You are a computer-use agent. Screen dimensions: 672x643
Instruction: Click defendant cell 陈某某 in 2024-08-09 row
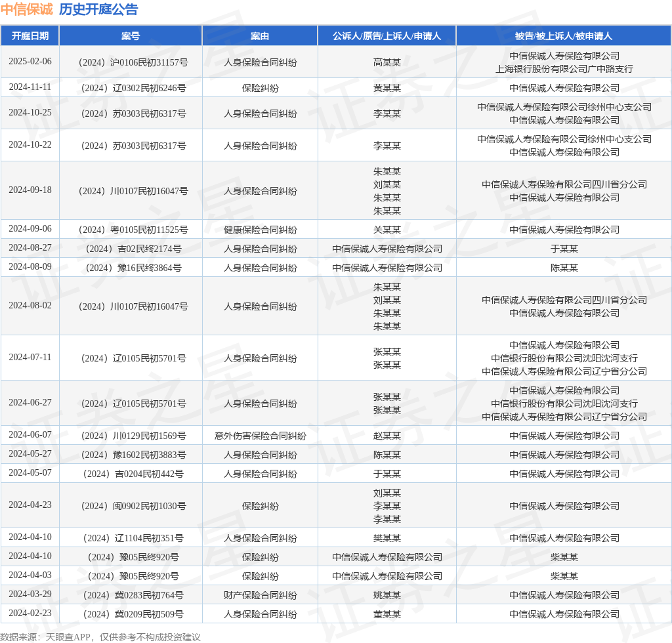(x=564, y=268)
